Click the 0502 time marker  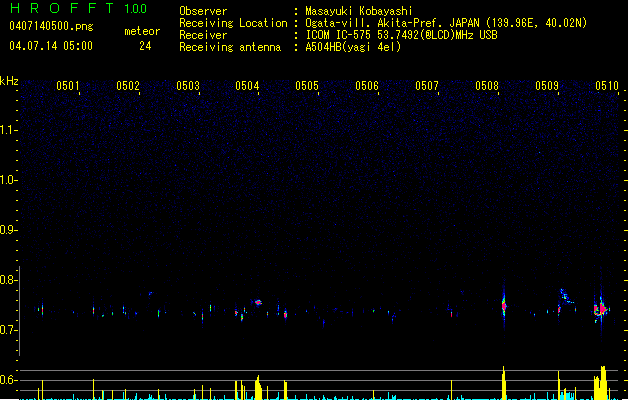coord(128,86)
